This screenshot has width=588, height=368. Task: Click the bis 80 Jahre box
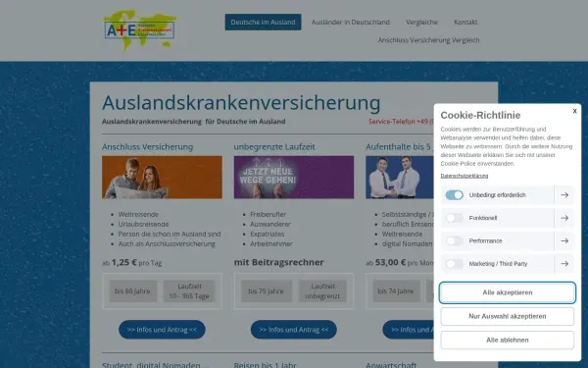(133, 291)
